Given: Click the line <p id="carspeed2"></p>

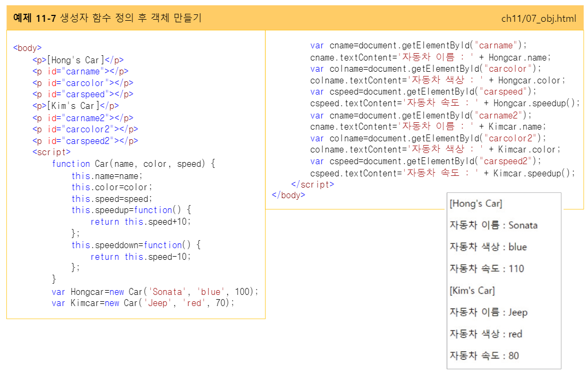Looking at the screenshot, I should coord(85,141).
